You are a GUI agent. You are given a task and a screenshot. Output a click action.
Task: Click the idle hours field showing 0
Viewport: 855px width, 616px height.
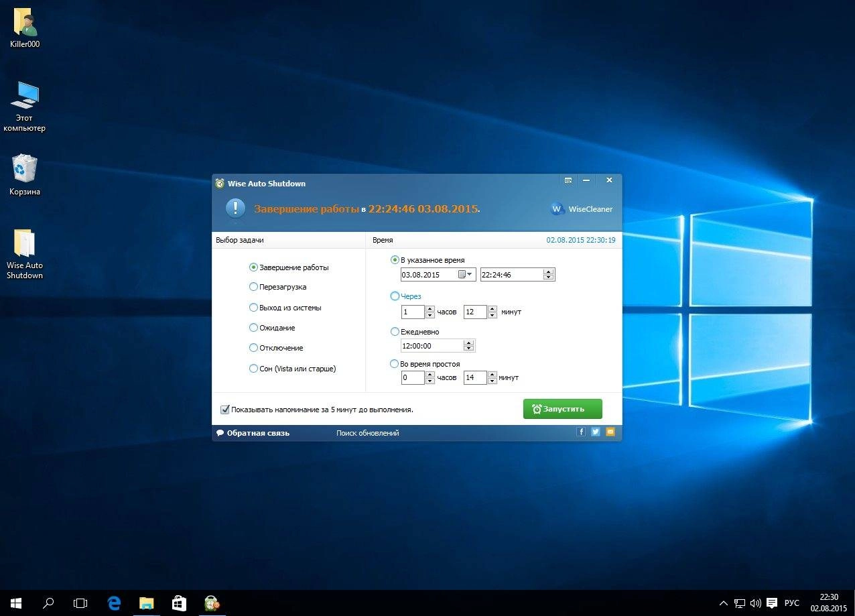pyautogui.click(x=413, y=378)
